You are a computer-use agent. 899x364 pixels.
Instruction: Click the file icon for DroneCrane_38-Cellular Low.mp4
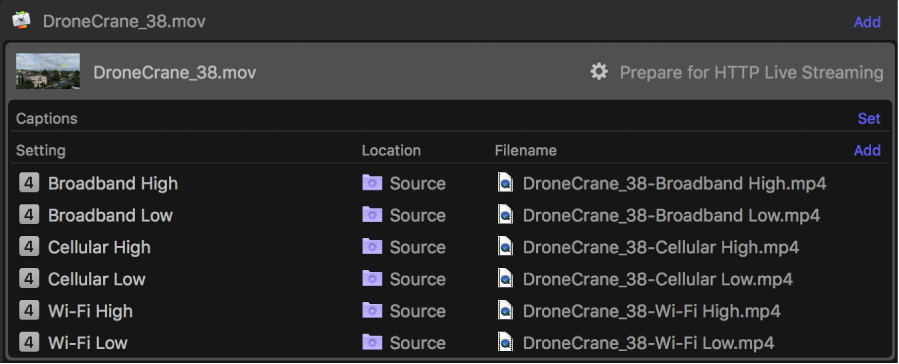pos(505,279)
